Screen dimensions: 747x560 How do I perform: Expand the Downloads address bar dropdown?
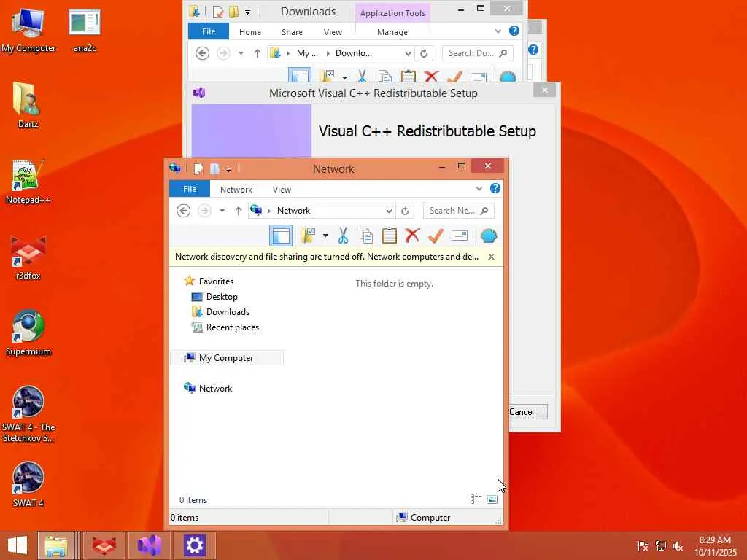tap(408, 53)
